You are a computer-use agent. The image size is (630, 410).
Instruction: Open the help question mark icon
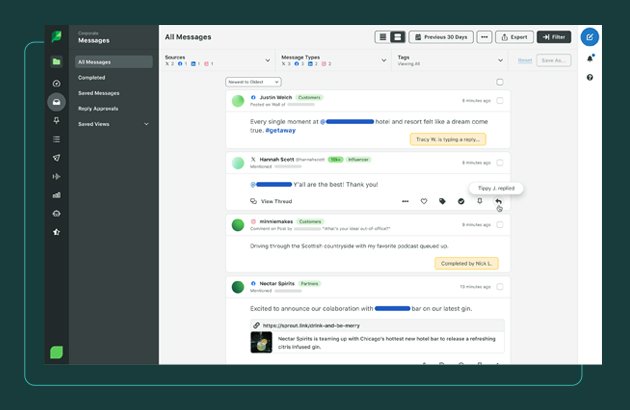tap(590, 77)
